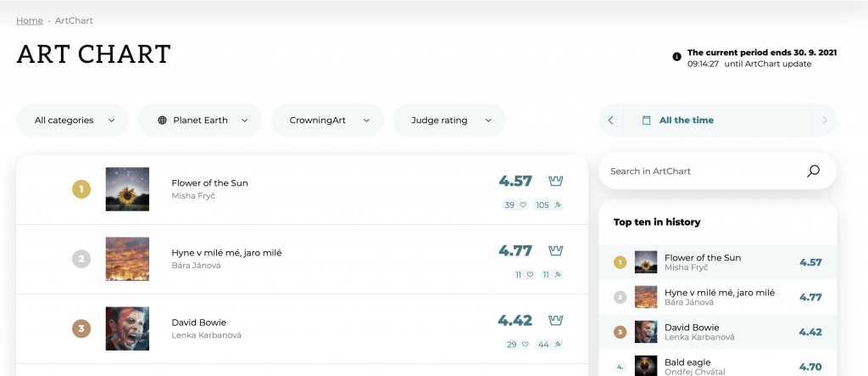
Task: Click the crown icon beside Flower of the Sun
Action: pos(556,181)
